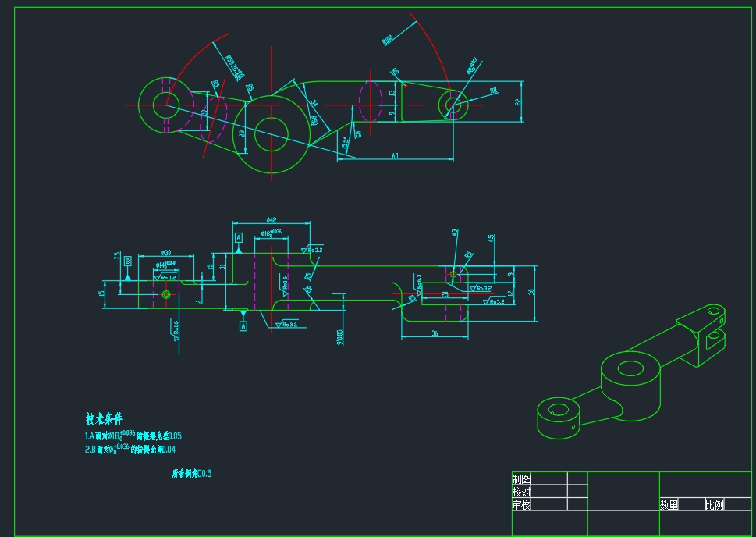The width and height of the screenshot is (756, 537).
Task: Select the φ3 hole leader label
Action: (x=455, y=233)
